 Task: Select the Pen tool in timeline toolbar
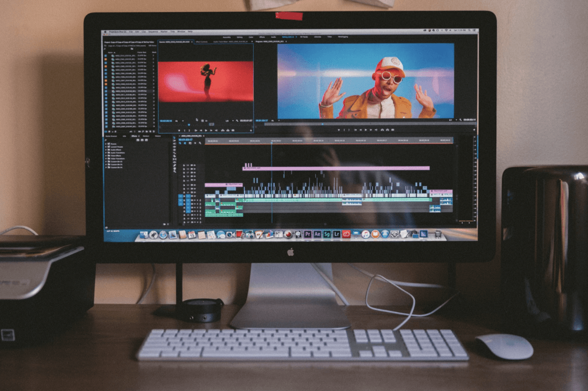pyautogui.click(x=175, y=165)
